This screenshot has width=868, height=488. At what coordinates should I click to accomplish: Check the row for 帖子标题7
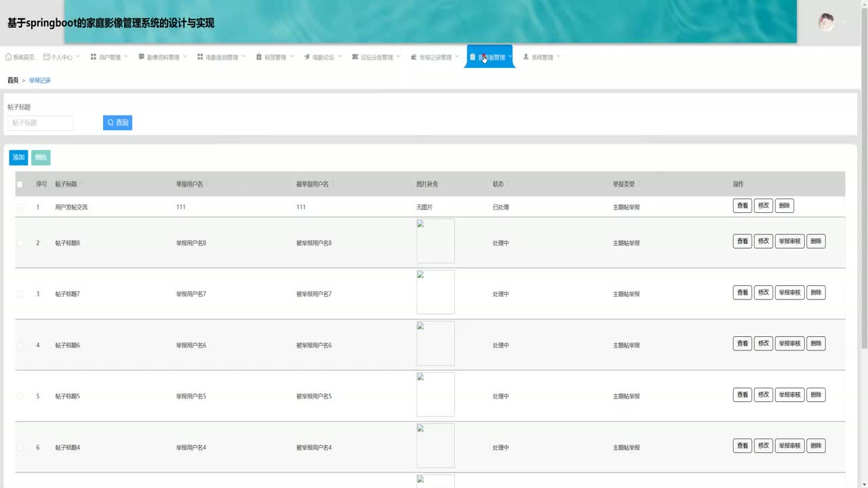coord(20,294)
